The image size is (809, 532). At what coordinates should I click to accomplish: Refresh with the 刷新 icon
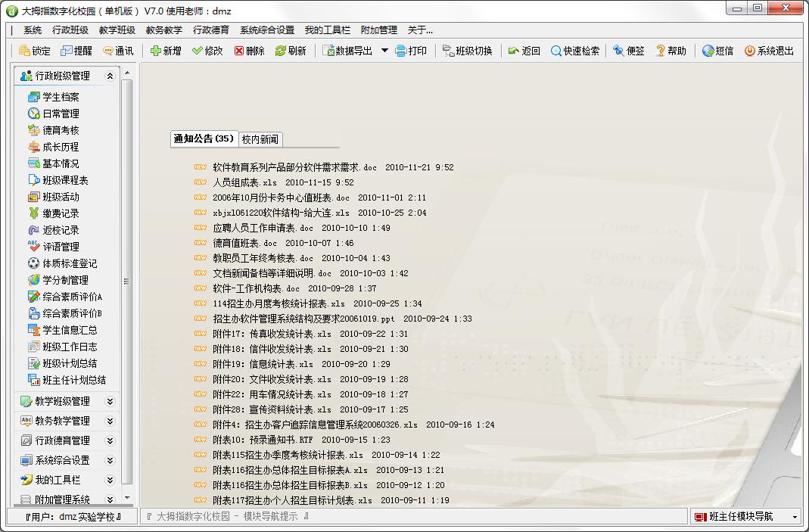pos(280,51)
